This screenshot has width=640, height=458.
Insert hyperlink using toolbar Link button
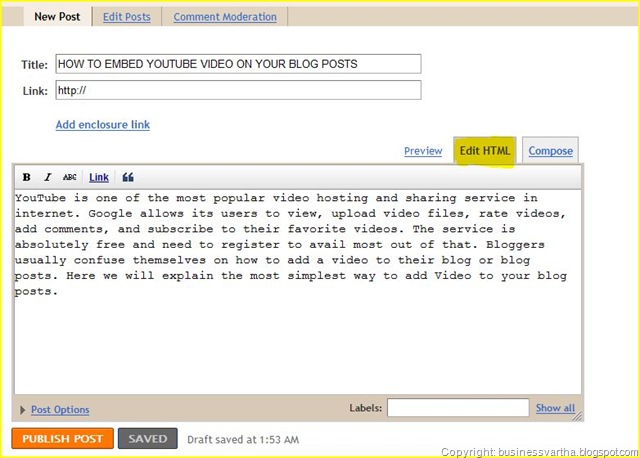(x=99, y=177)
